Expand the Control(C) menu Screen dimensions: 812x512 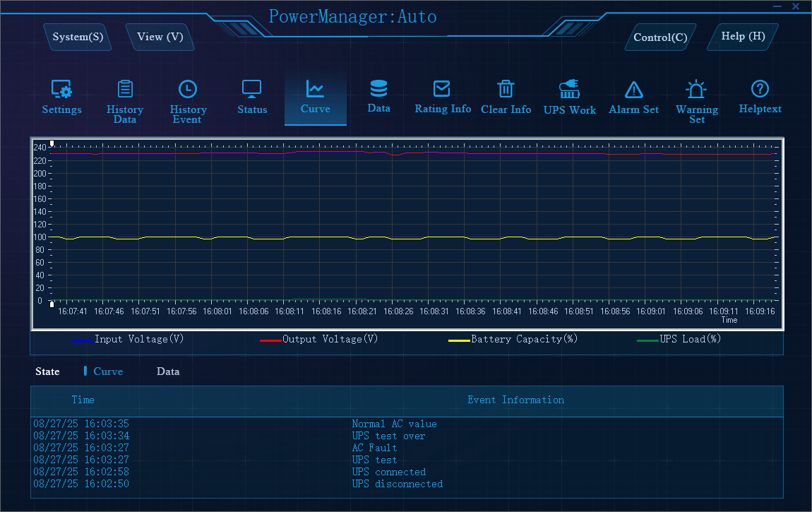(660, 37)
